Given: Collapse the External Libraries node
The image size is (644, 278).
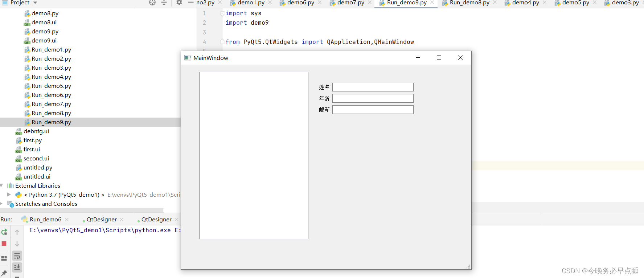Looking at the screenshot, I should coord(2,185).
